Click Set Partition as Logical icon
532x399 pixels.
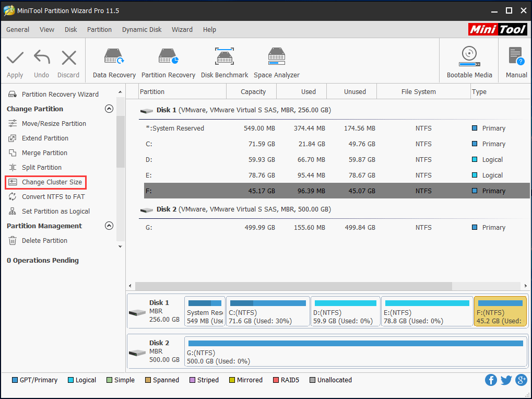[x=13, y=212]
